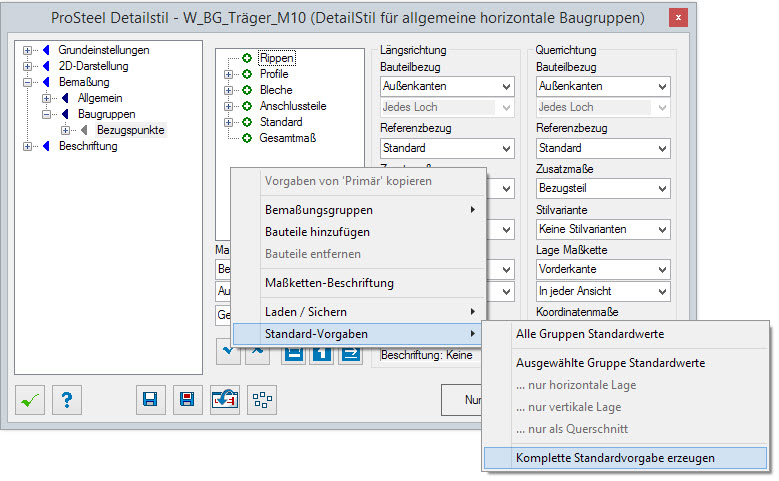Open Längsrichtung Referenzbezug Standard dropdown

pyautogui.click(x=447, y=148)
